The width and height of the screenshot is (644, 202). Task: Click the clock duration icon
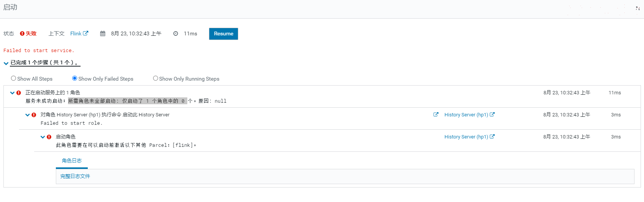point(176,33)
